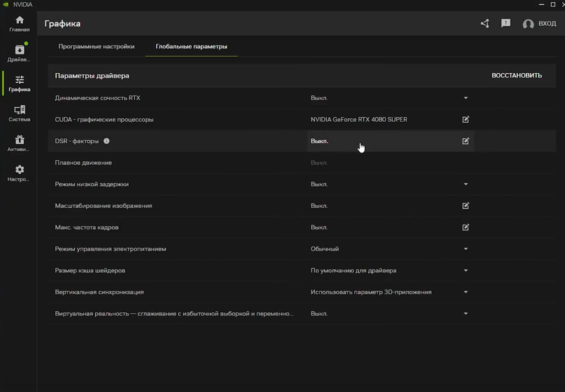Expand Вертикальная синхронизация dropdown
Screen dimensions: 565x392
[466, 292]
